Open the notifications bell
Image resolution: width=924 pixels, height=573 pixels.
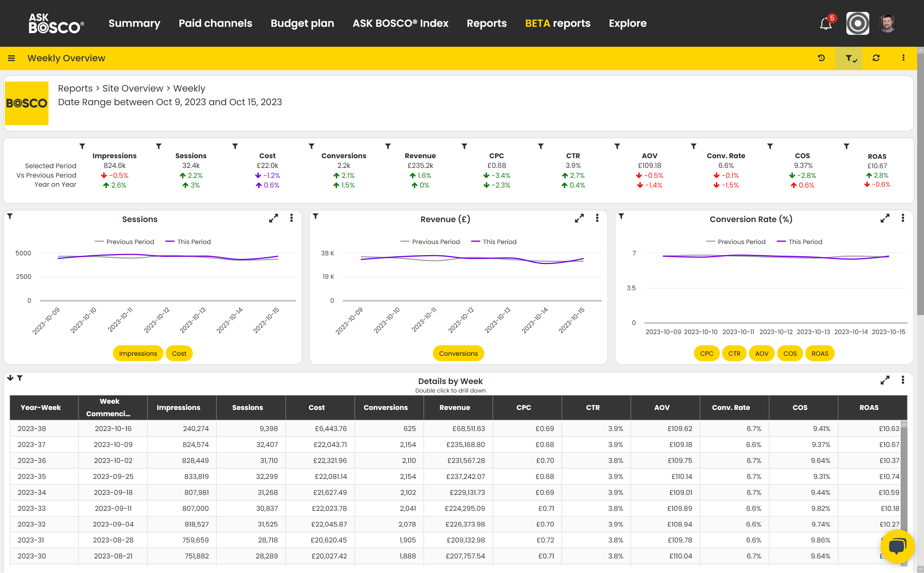click(x=826, y=24)
